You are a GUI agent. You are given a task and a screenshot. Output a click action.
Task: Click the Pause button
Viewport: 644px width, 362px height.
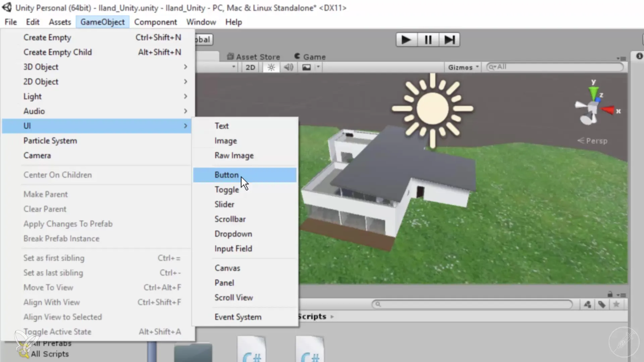(428, 40)
